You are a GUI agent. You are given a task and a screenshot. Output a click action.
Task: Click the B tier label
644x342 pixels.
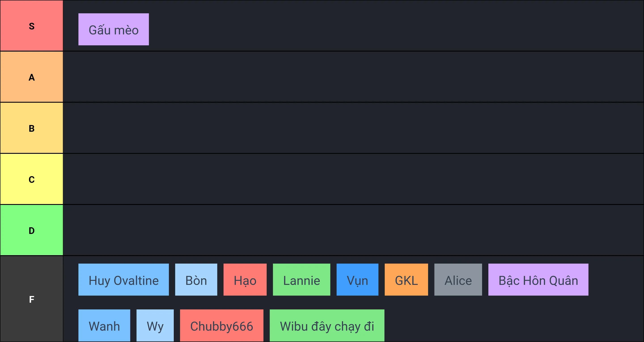[32, 128]
